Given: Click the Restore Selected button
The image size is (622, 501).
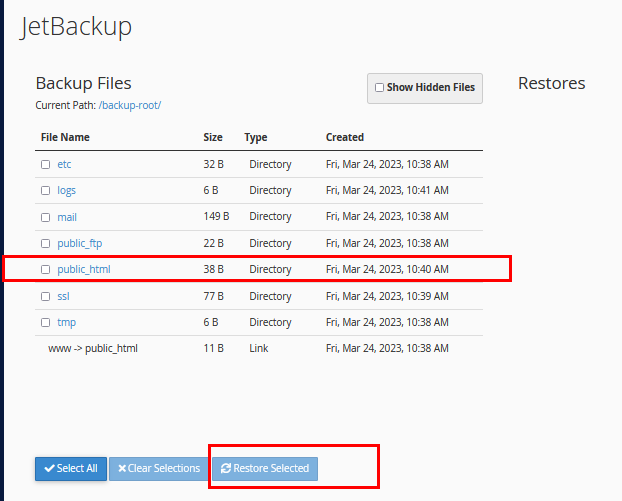Looking at the screenshot, I should [265, 468].
